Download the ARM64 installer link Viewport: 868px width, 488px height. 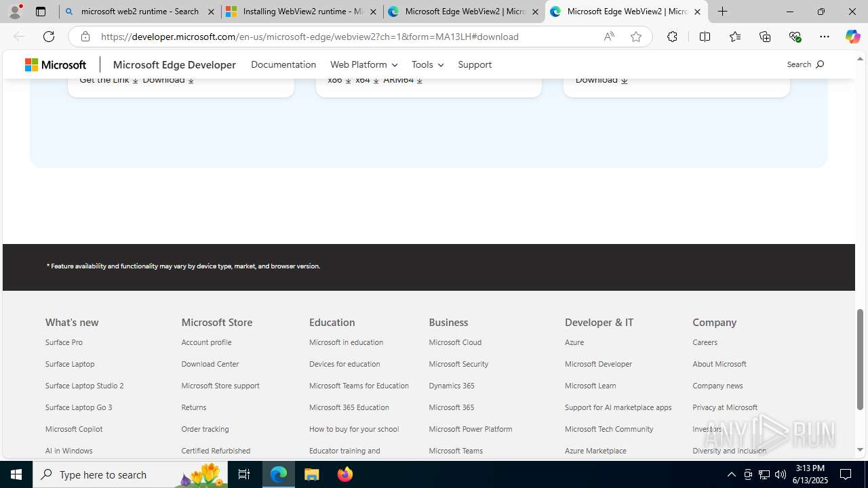(x=403, y=80)
